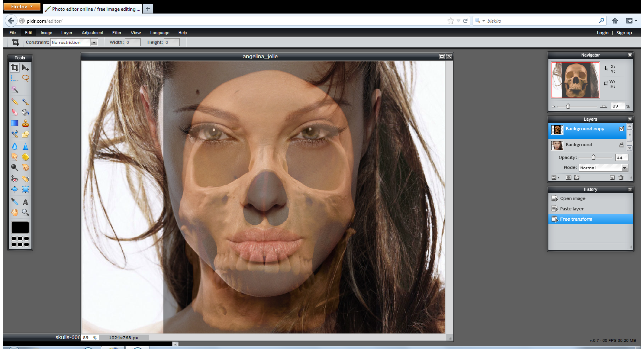
Task: Open the View menu
Action: pyautogui.click(x=135, y=33)
